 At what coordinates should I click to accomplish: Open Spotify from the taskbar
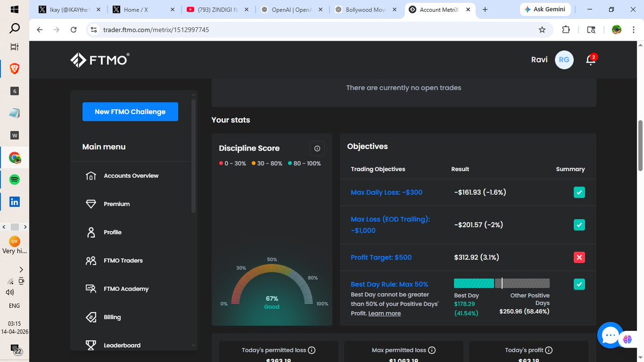coord(14,180)
